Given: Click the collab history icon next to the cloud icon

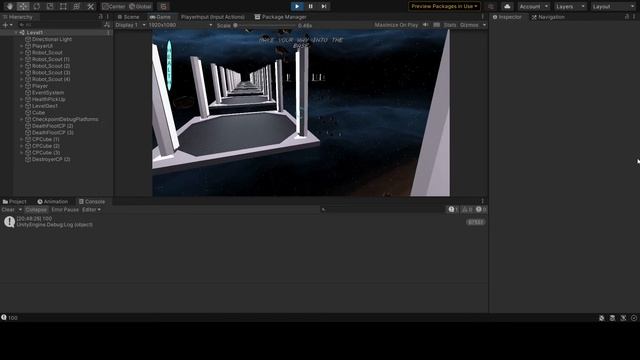Looking at the screenshot, I should click(491, 7).
